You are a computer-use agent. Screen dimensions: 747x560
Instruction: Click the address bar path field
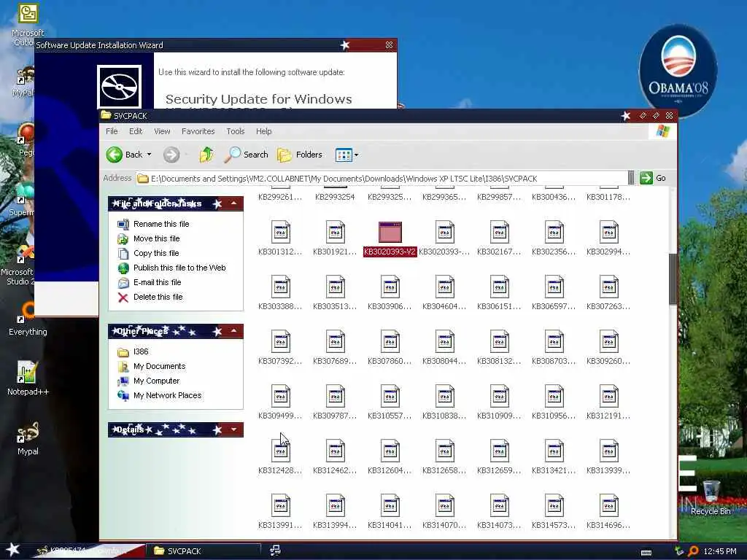click(x=382, y=179)
